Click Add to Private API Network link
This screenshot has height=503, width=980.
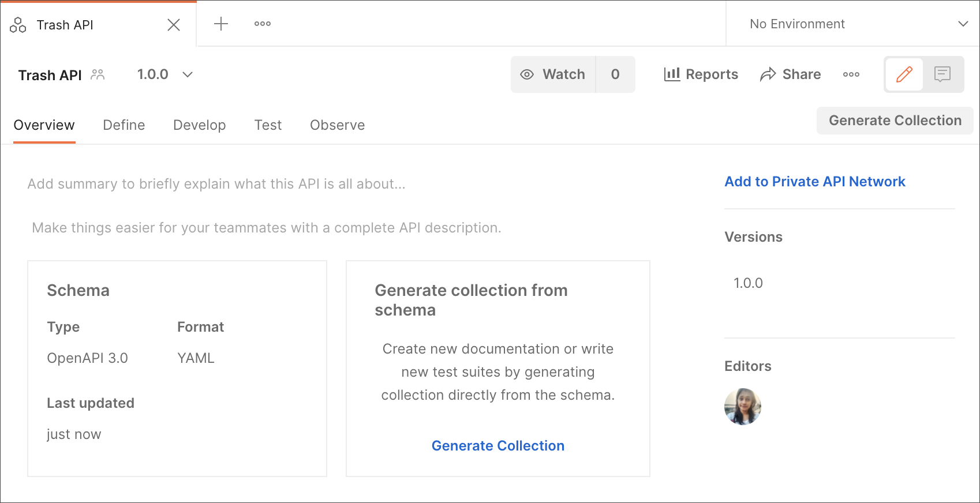[x=815, y=182]
